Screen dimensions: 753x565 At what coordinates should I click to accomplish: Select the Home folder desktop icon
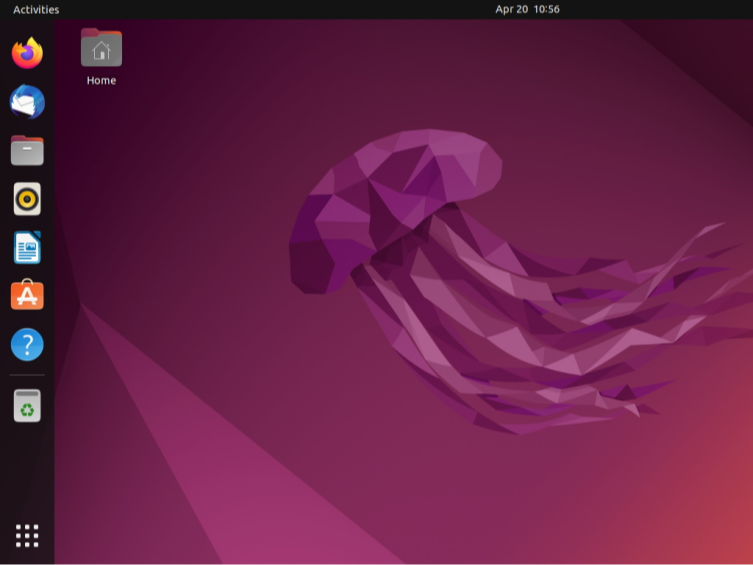[101, 48]
